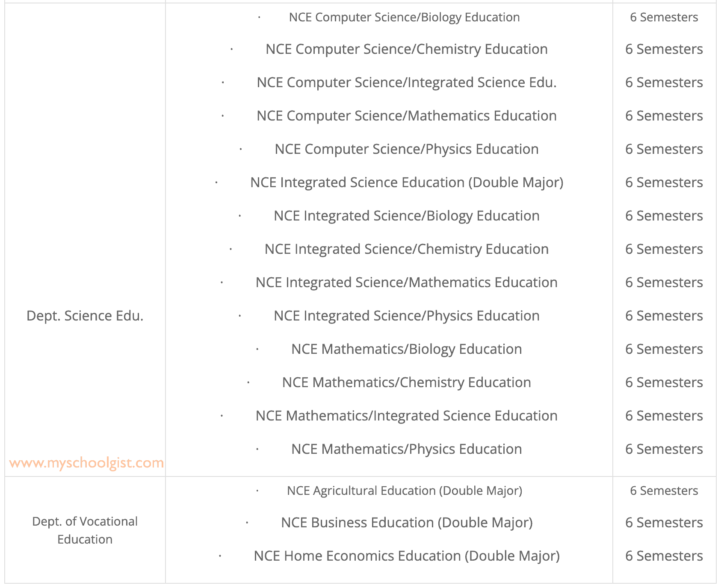721x588 pixels.
Task: Click NCE Integrated Science/Chemistry Education entry
Action: [406, 249]
